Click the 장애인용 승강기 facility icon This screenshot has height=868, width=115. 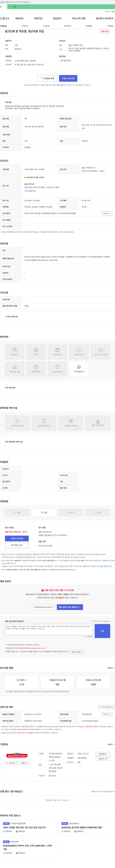click(x=44, y=423)
